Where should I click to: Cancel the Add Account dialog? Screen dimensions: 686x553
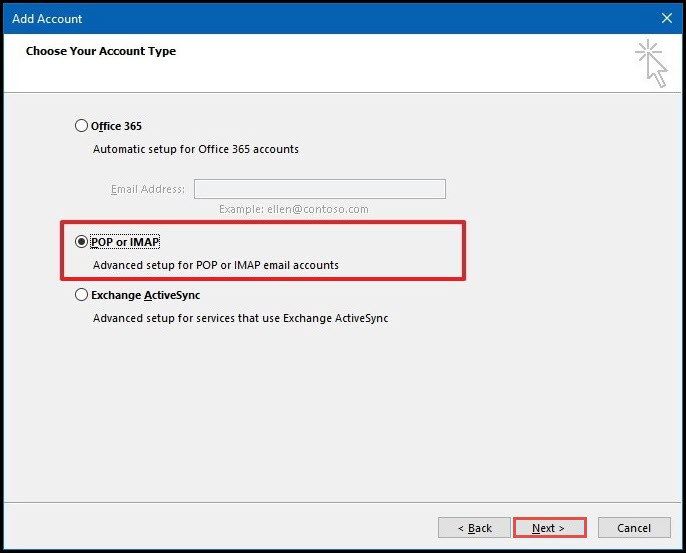(x=634, y=528)
